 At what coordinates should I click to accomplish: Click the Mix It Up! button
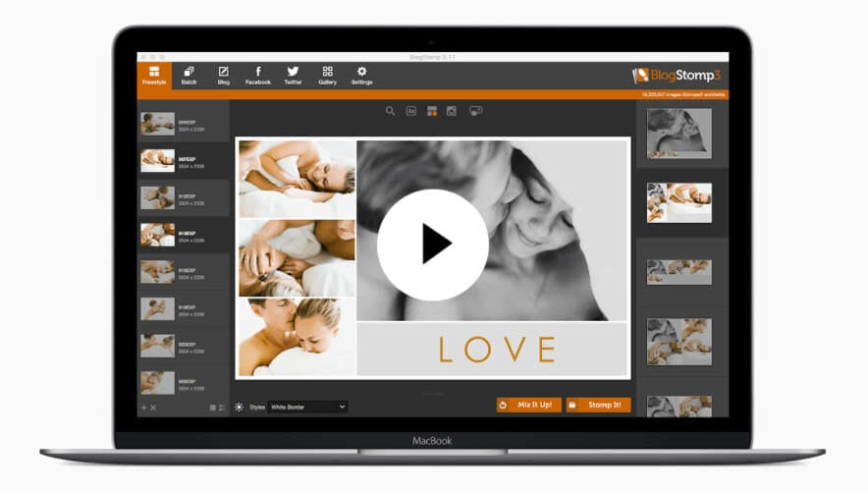[x=528, y=405]
